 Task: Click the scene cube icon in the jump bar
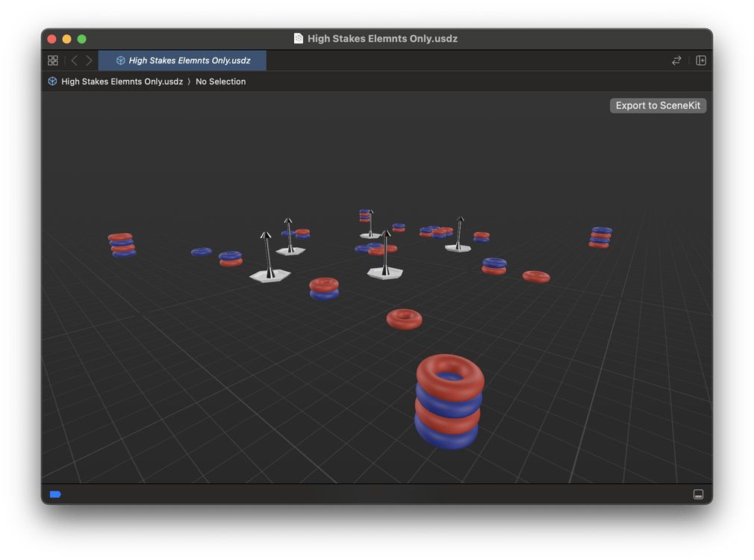[x=52, y=81]
